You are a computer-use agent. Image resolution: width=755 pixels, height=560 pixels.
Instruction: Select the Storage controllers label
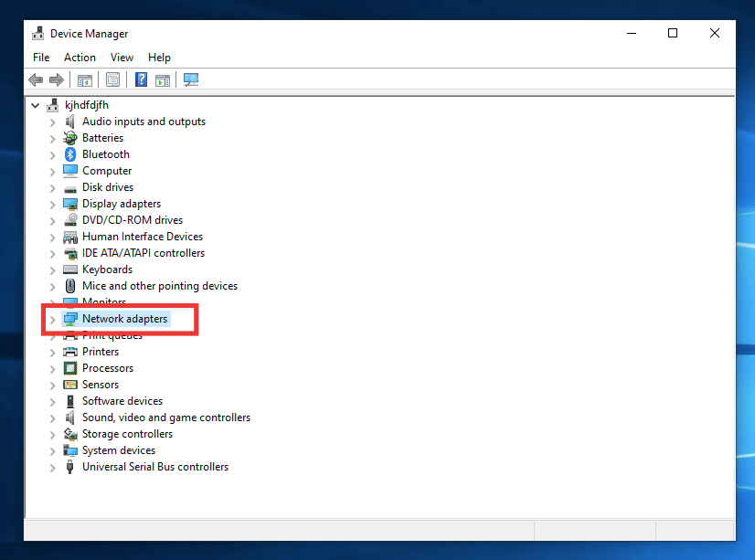(127, 434)
